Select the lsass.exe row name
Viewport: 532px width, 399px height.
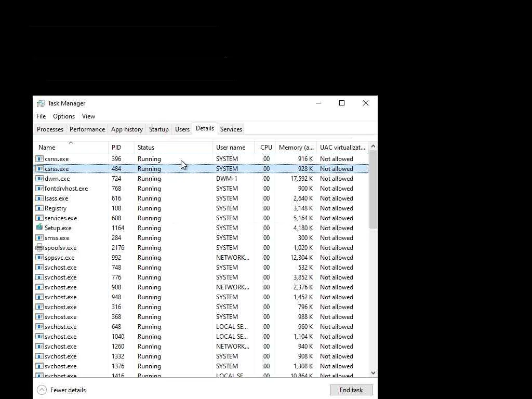click(x=56, y=198)
